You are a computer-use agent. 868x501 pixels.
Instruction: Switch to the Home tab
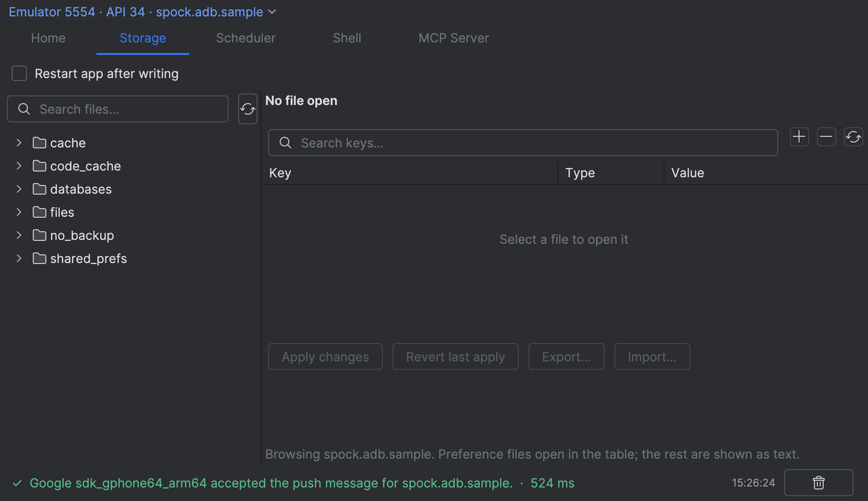tap(48, 38)
